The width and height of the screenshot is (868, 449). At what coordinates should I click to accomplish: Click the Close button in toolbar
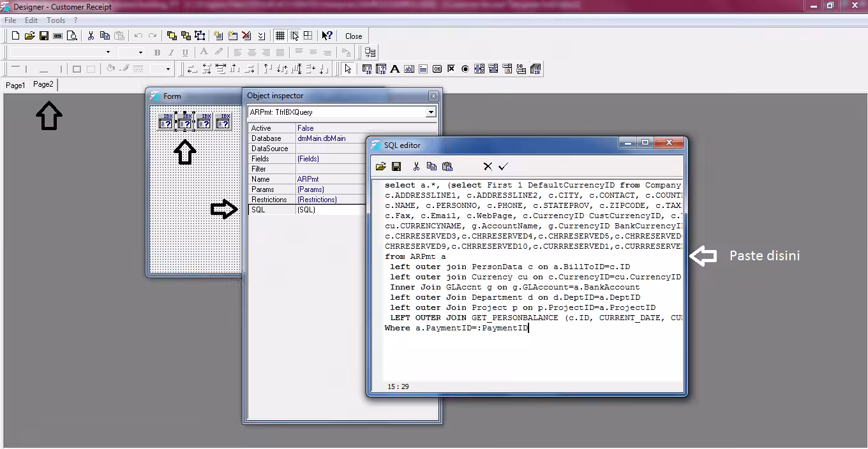(354, 36)
